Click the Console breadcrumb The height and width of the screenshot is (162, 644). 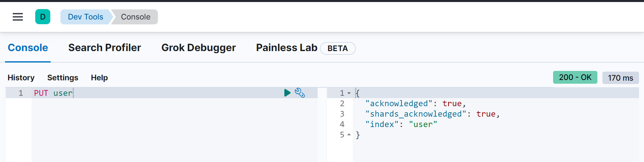[x=136, y=17]
